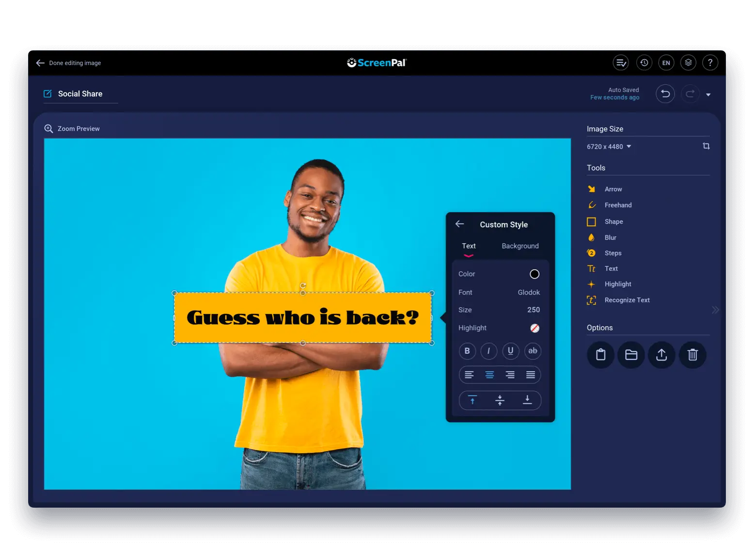
Task: Open version history from the top bar
Action: coord(644,62)
